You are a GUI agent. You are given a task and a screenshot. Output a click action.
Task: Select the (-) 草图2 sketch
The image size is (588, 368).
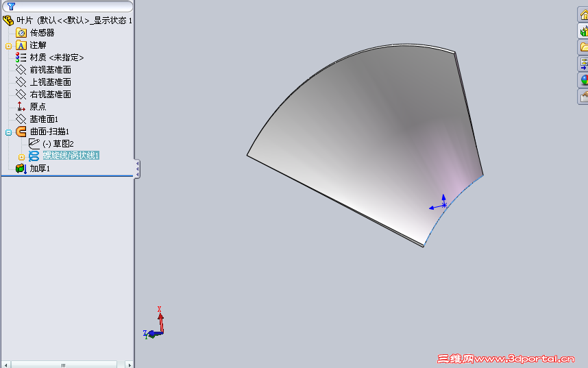[x=58, y=144]
